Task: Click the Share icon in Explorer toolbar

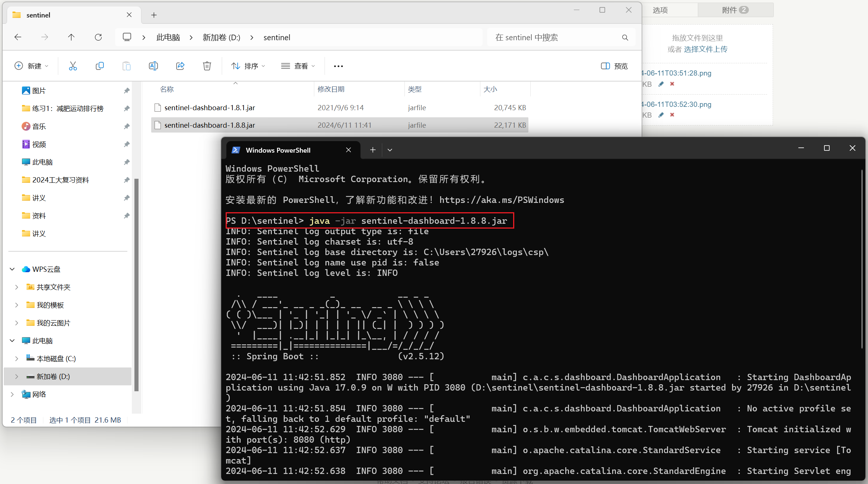Action: [180, 66]
